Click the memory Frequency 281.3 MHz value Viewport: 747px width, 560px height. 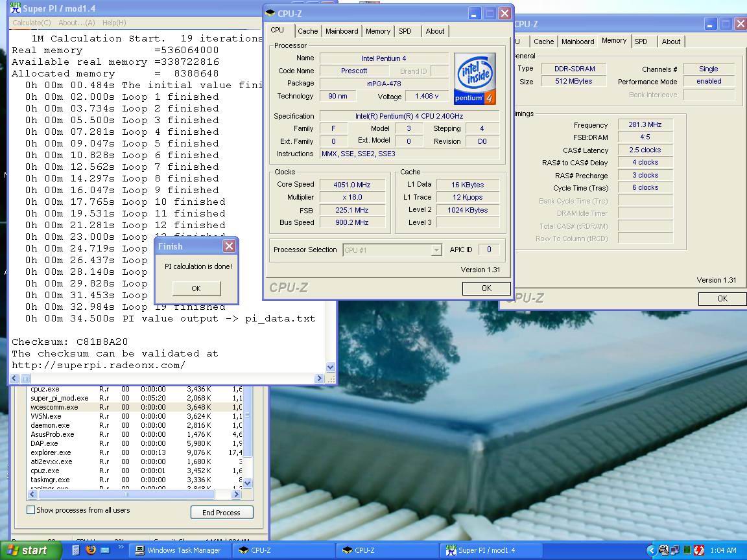[x=645, y=124]
